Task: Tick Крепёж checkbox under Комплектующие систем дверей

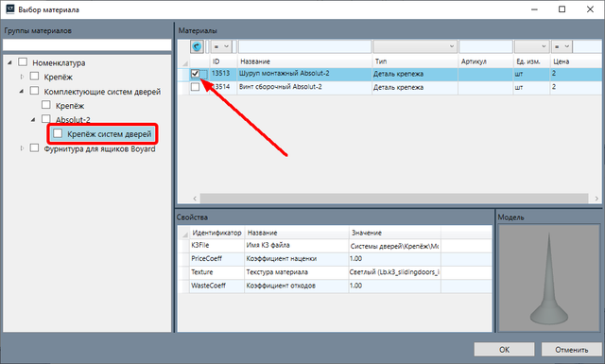Action: 46,105
